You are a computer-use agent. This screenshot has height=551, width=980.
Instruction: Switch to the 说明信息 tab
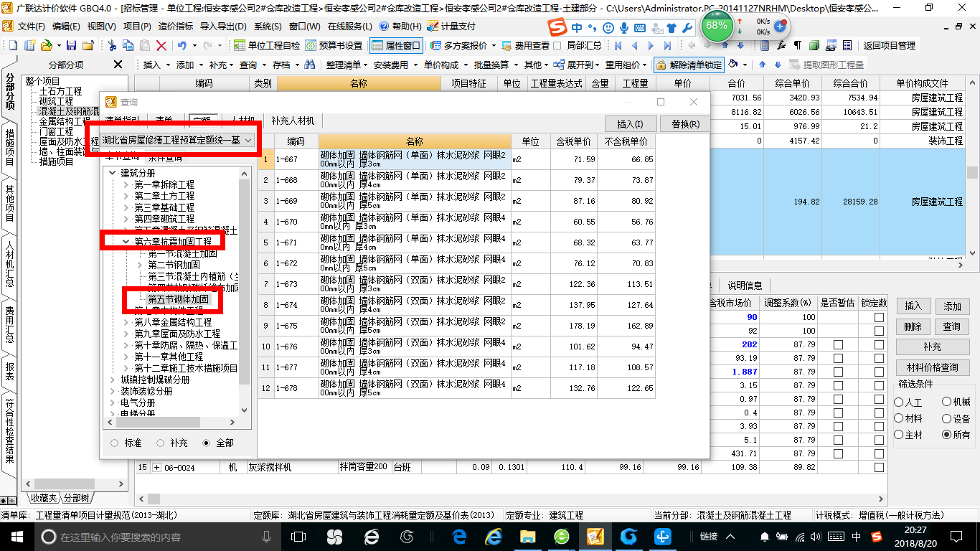coord(745,285)
